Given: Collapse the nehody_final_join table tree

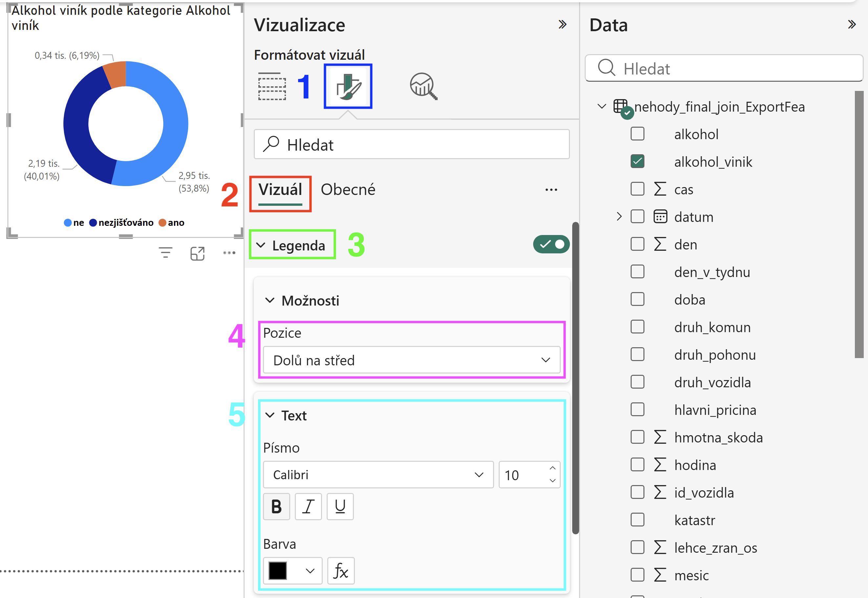Looking at the screenshot, I should [601, 106].
